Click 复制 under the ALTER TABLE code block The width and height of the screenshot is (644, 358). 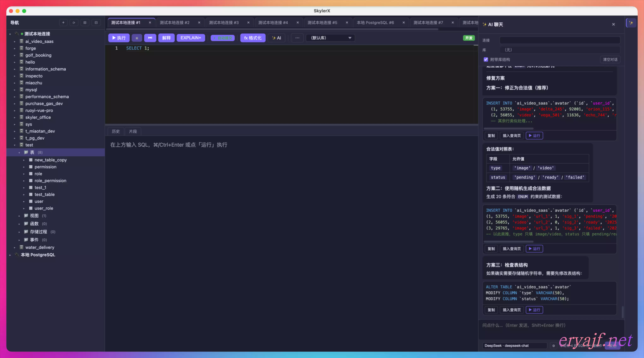click(491, 310)
